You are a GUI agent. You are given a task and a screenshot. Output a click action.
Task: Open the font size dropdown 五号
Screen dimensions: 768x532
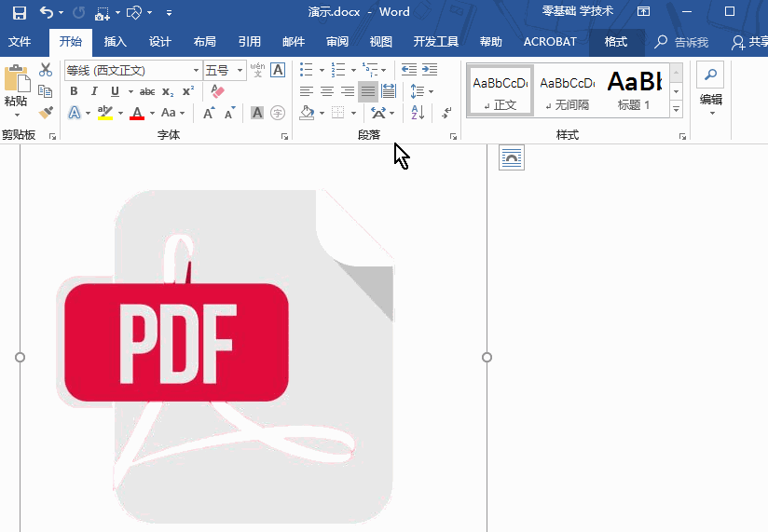point(225,71)
